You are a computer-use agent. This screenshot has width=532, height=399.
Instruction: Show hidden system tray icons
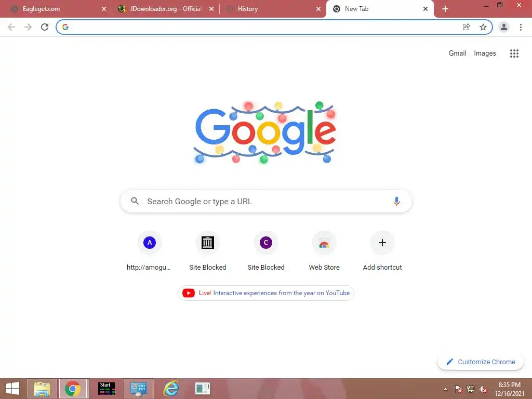coord(445,389)
